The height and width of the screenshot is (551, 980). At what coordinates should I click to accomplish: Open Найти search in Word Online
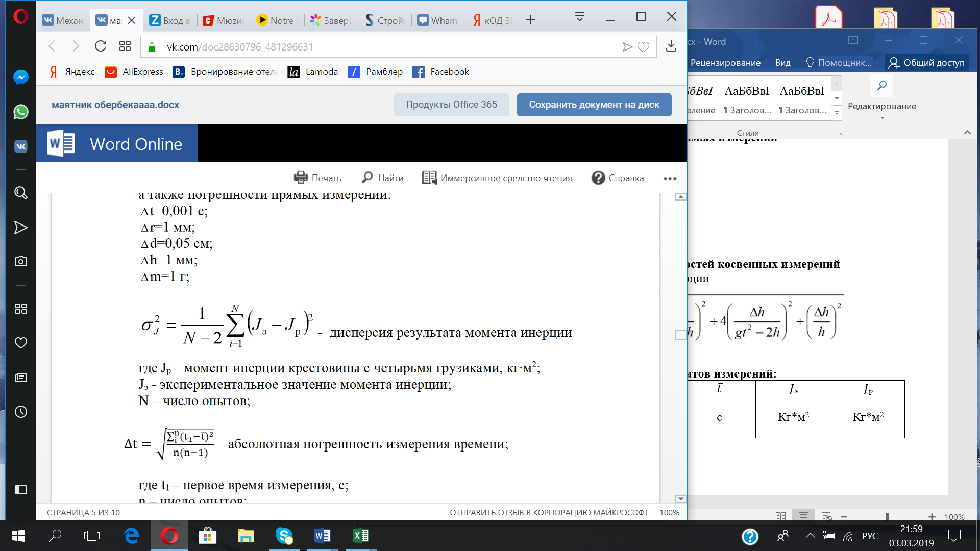[382, 178]
